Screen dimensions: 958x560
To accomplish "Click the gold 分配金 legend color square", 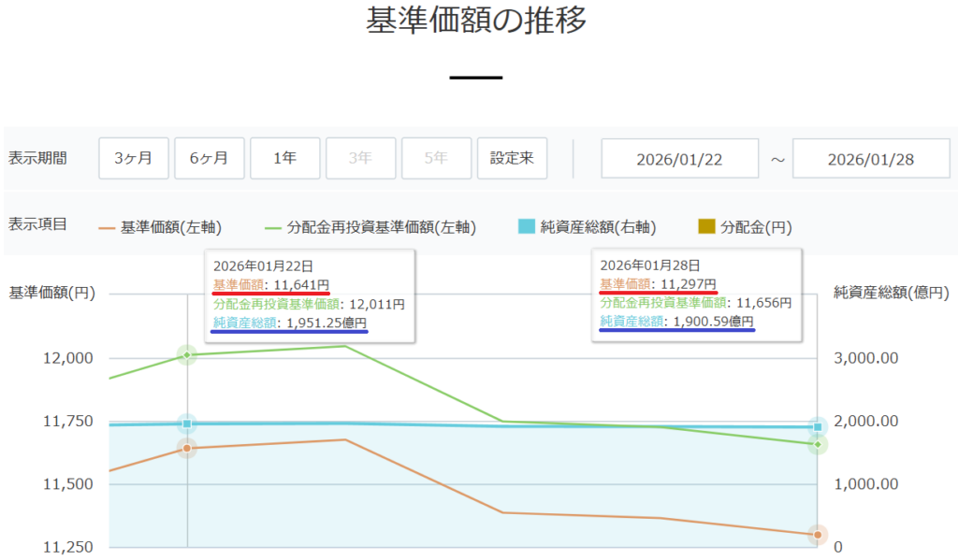I will point(707,227).
